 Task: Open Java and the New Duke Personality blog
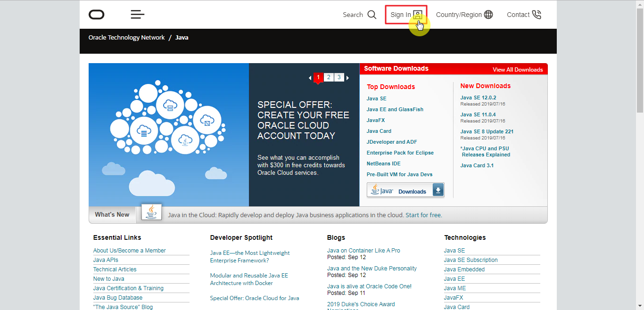(x=372, y=269)
